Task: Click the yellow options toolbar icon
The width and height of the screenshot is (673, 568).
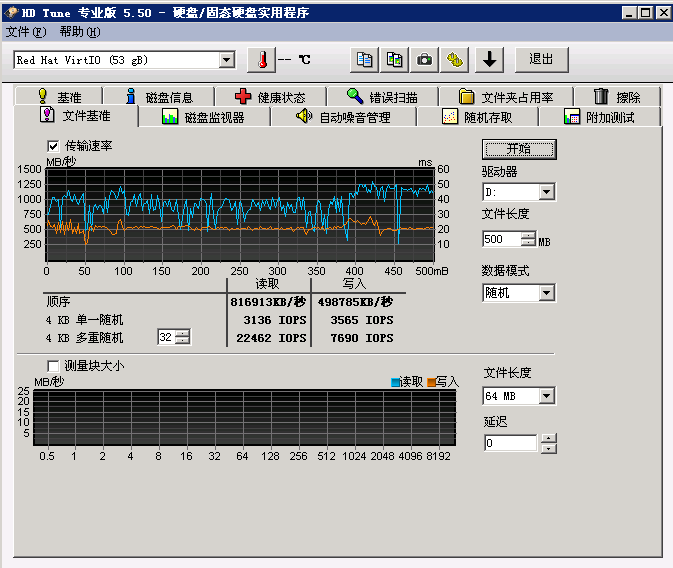Action: point(456,60)
